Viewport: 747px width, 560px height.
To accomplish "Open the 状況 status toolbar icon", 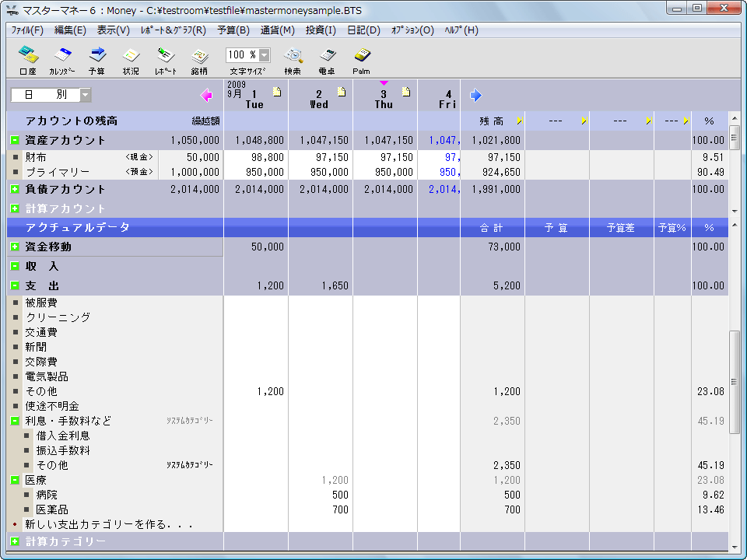I will (x=131, y=61).
